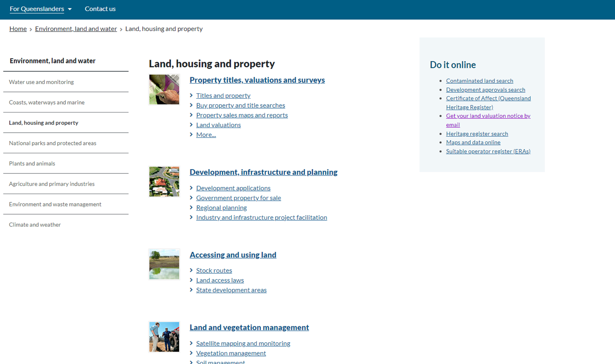
Task: Click the dam landscape image for Accessing land
Action: (164, 264)
